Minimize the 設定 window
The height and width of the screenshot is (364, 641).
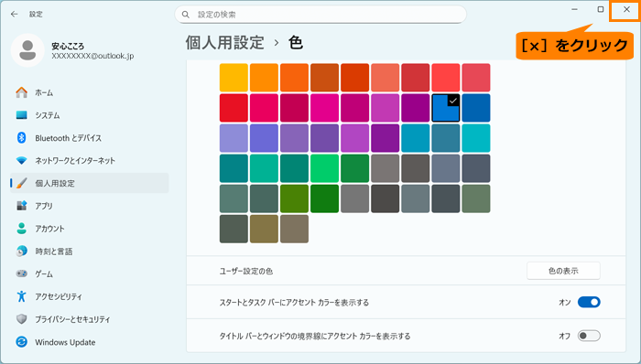point(574,9)
